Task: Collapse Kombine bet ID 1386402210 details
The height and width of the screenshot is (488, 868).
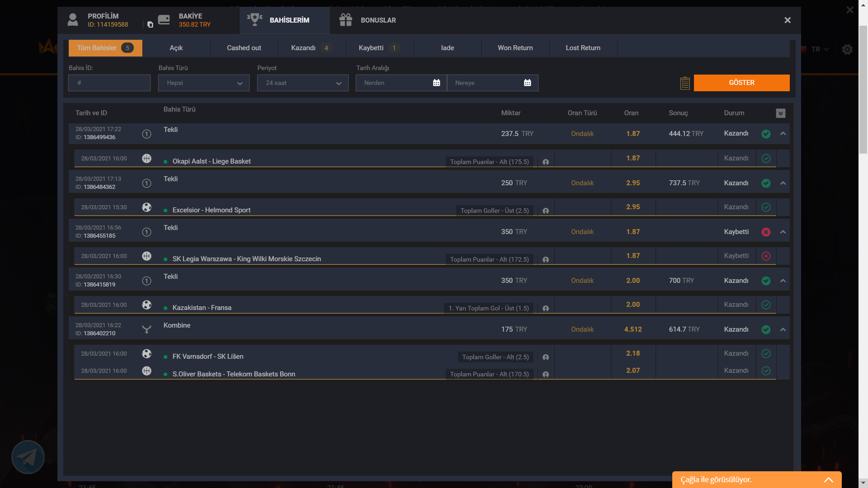Action: (783, 329)
